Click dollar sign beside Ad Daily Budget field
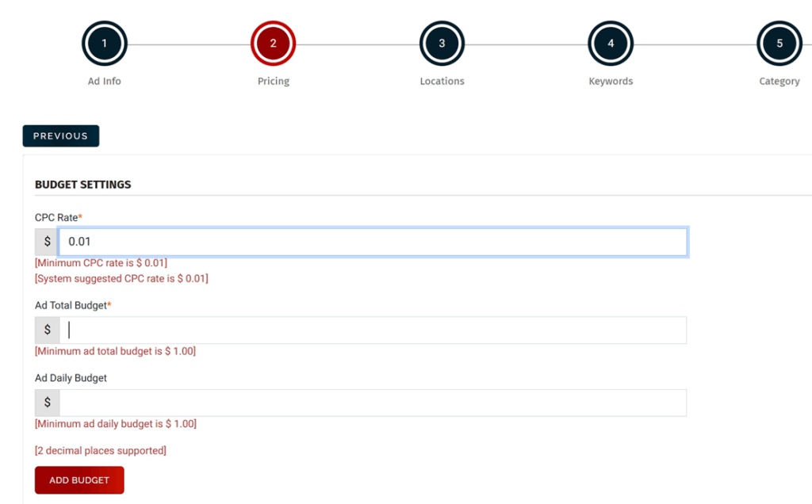 47,403
